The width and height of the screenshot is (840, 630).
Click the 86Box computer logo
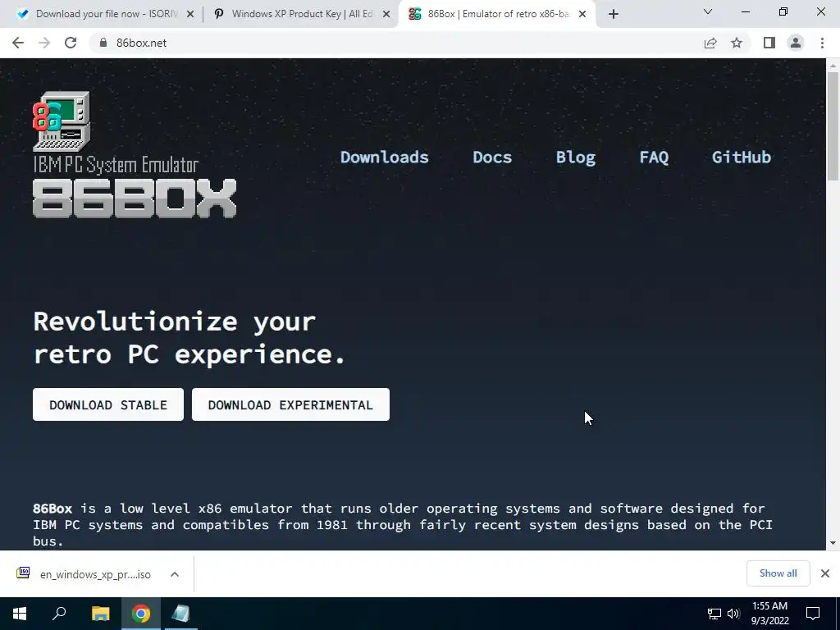(x=62, y=121)
